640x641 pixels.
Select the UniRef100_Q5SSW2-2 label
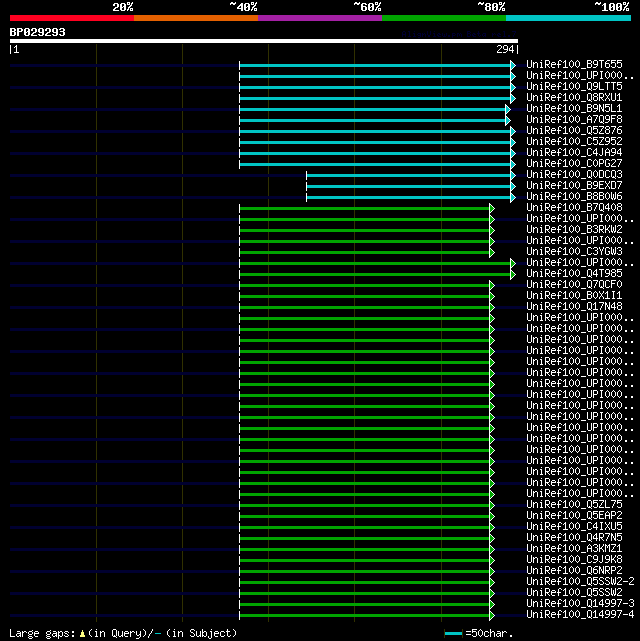(580, 582)
